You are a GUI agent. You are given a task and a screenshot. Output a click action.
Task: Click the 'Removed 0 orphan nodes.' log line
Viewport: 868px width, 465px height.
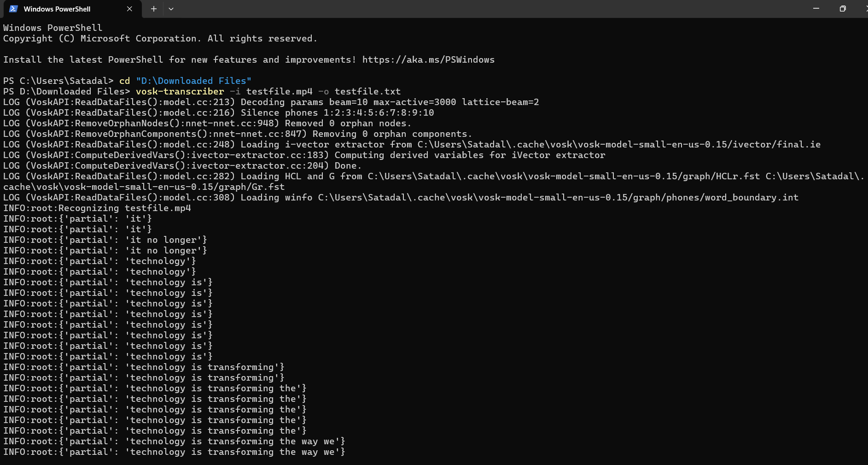coord(207,123)
